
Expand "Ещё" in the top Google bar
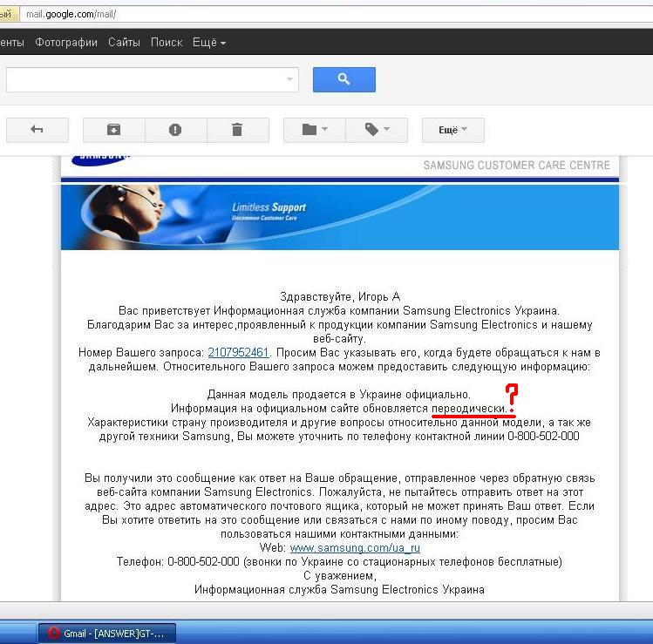pyautogui.click(x=208, y=42)
